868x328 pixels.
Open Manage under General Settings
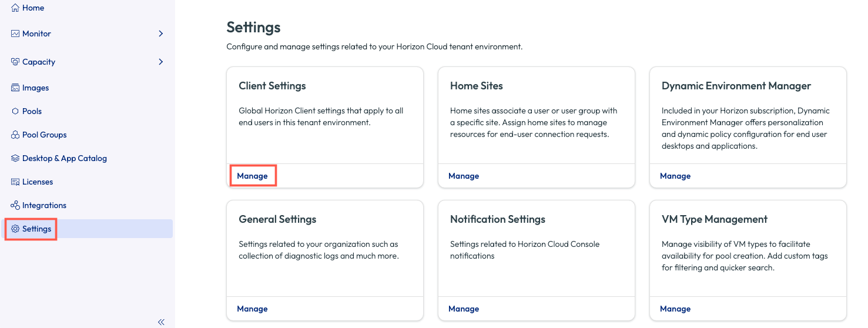coord(252,309)
